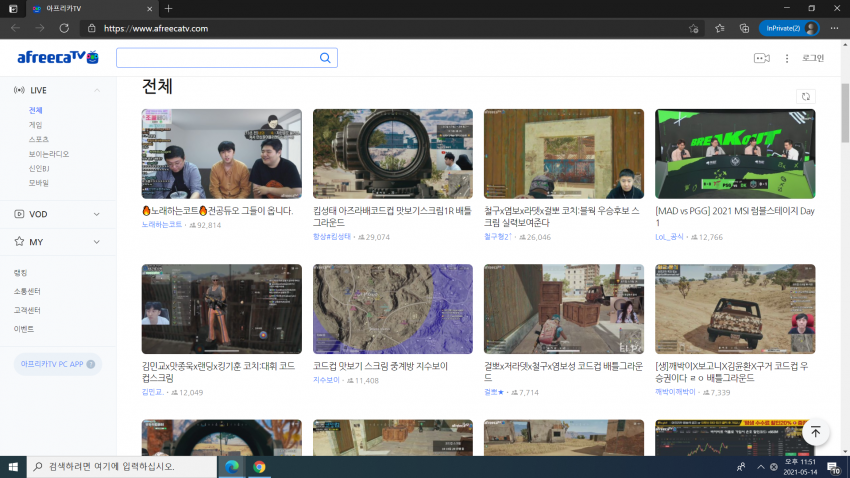Image resolution: width=850 pixels, height=478 pixels.
Task: Open browser favorites list icon
Action: coord(719,28)
